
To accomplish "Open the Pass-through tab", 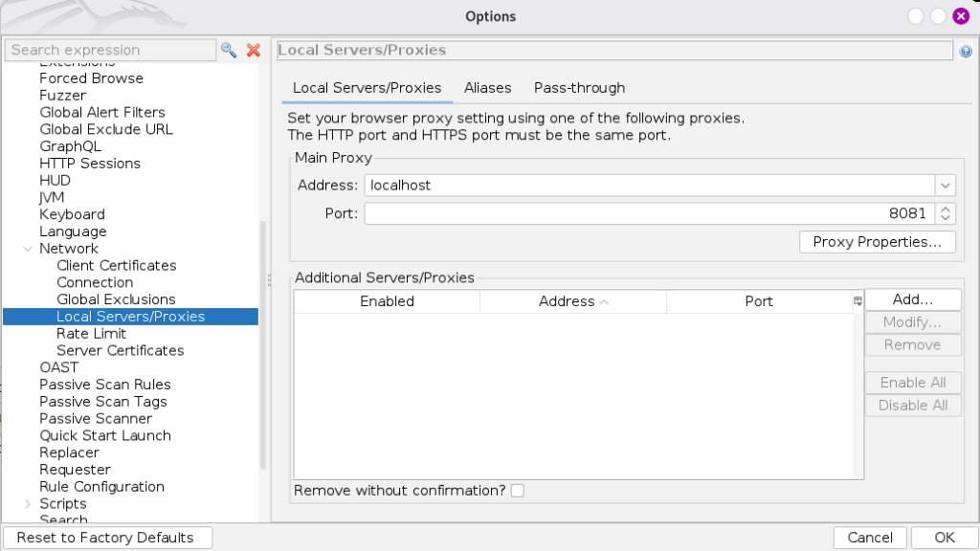I will click(x=579, y=88).
